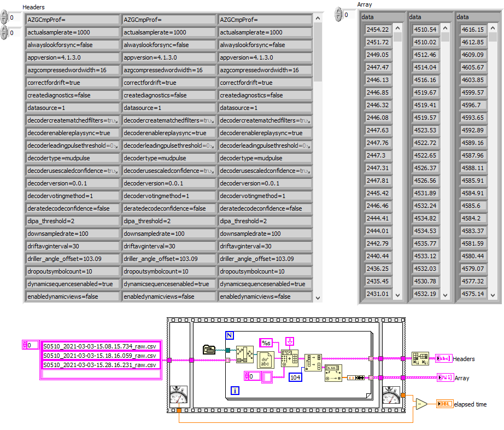Click the elapsed time DBL terminal
This screenshot has height=430, width=504.
point(443,404)
